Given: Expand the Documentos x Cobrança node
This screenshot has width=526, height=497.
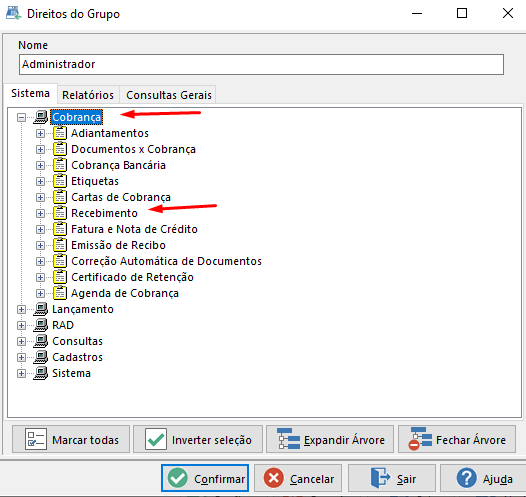Looking at the screenshot, I should point(40,149).
